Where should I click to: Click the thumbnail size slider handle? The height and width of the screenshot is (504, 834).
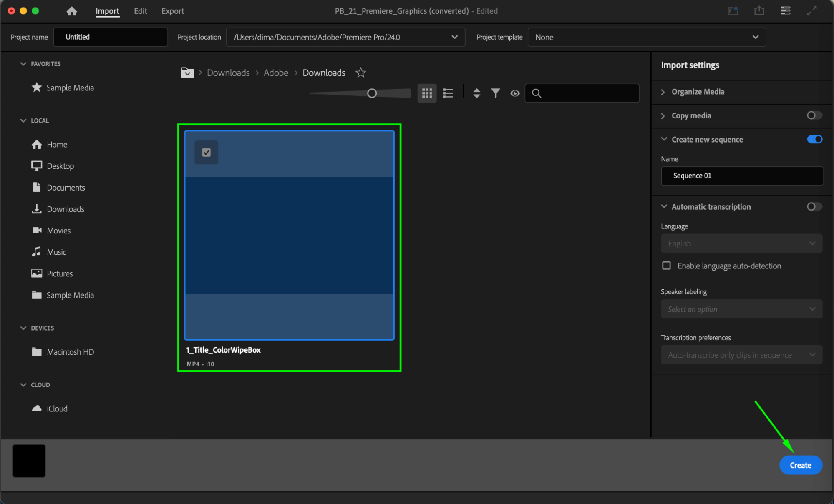tap(372, 93)
